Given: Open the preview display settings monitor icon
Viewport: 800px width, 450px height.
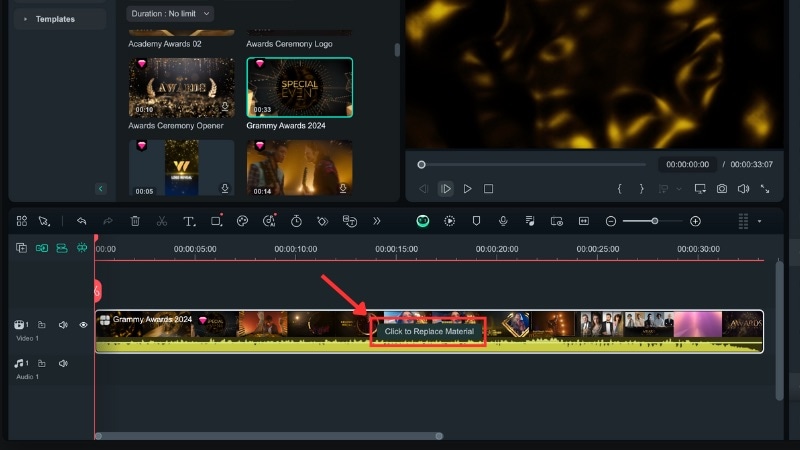Looking at the screenshot, I should tap(700, 189).
